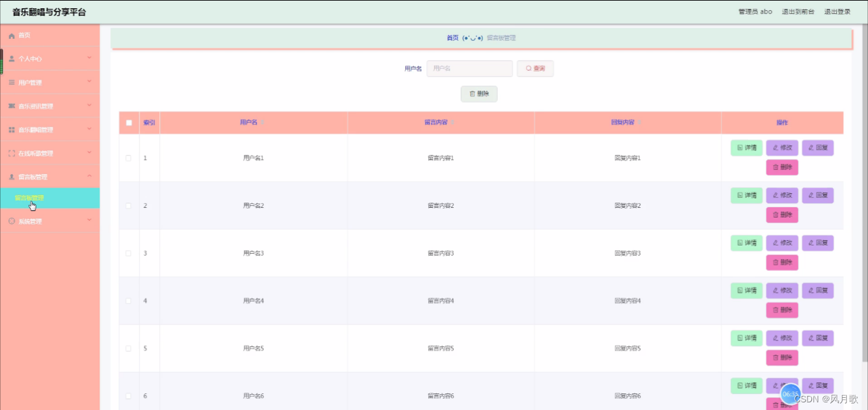This screenshot has height=410, width=868.
Task: Check the checkbox for 用户名1 row
Action: (x=129, y=157)
